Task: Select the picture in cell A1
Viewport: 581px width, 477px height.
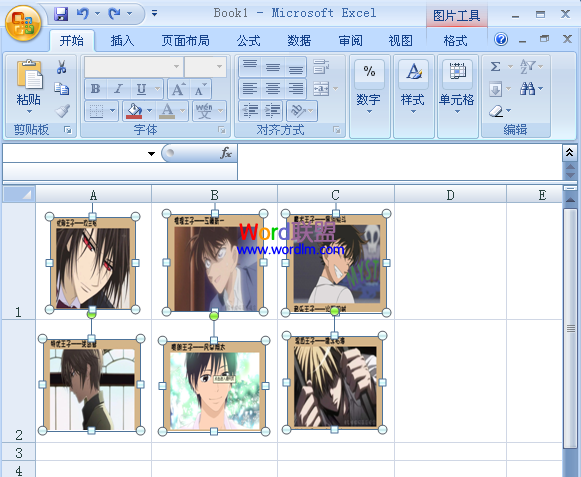Action: click(93, 263)
